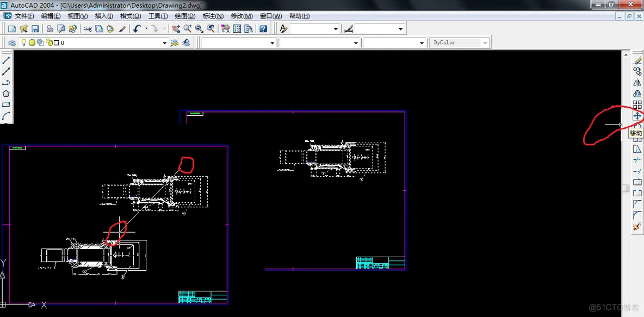Select the Chamfer tool

click(637, 204)
